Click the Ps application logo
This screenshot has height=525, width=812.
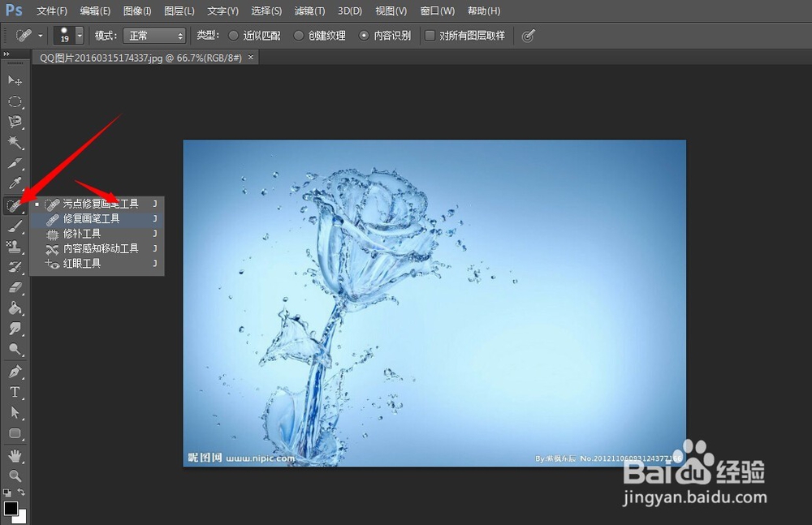pos(14,11)
